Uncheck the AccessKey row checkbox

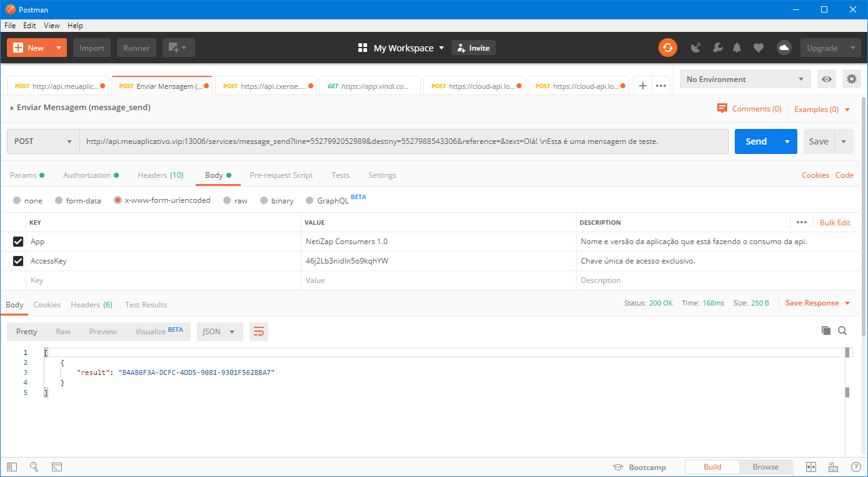point(18,261)
